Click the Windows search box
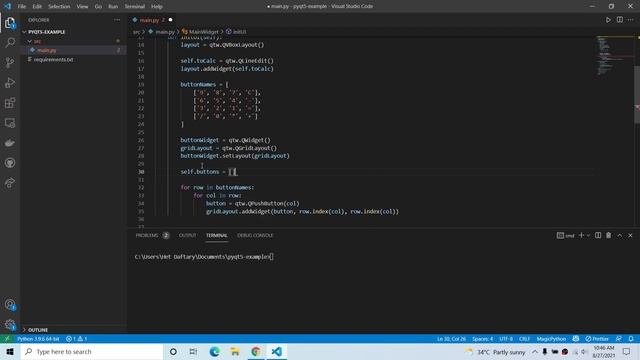 point(92,351)
